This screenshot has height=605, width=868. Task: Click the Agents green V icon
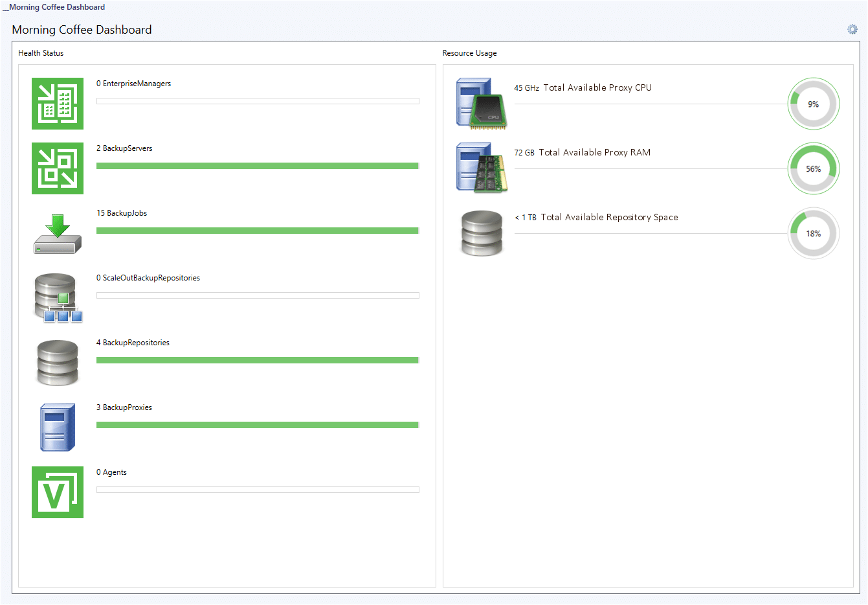click(58, 492)
